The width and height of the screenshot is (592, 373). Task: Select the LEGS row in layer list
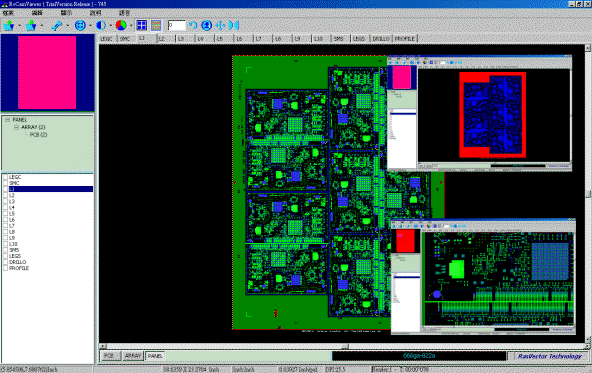pos(48,256)
